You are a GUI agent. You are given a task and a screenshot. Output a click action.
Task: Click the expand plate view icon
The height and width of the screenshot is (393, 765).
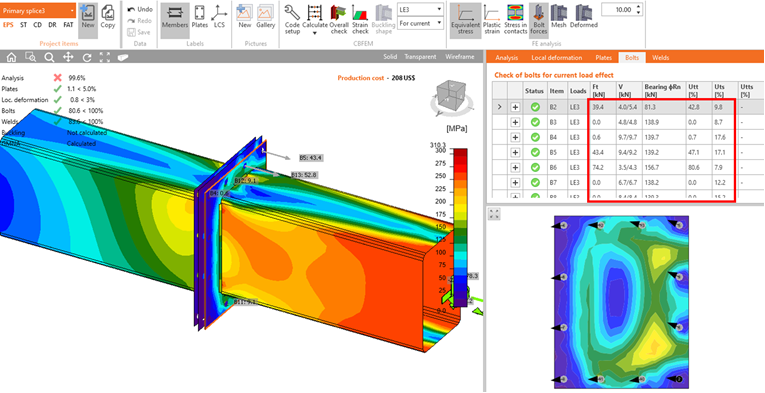pos(494,214)
